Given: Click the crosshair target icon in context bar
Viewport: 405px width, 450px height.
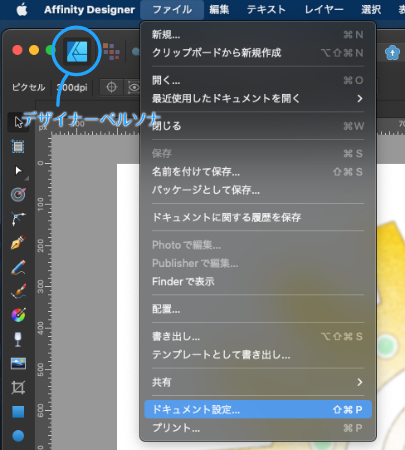Looking at the screenshot, I should (111, 87).
